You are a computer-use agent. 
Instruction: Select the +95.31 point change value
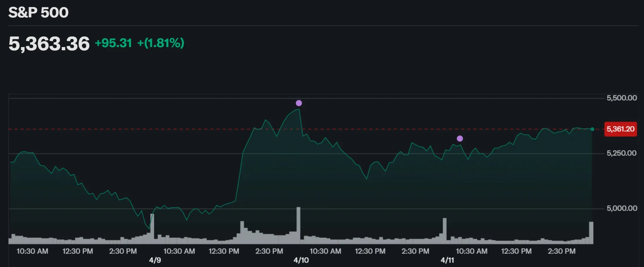tap(113, 43)
